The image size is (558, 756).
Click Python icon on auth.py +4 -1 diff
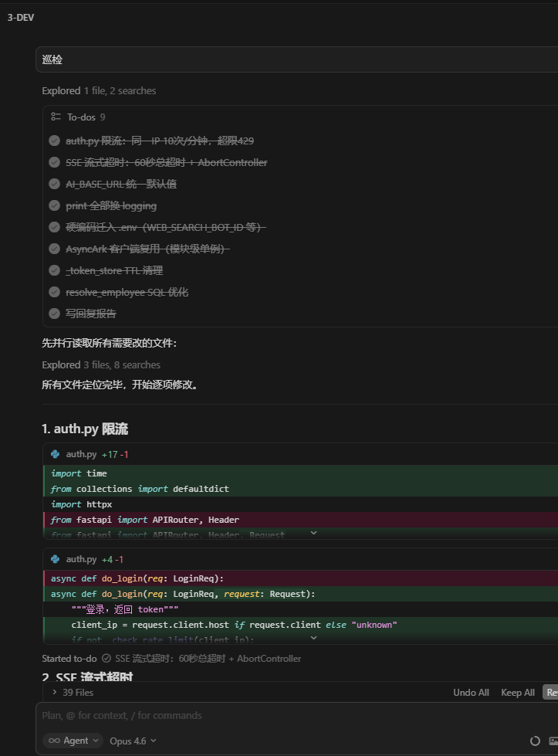56,559
